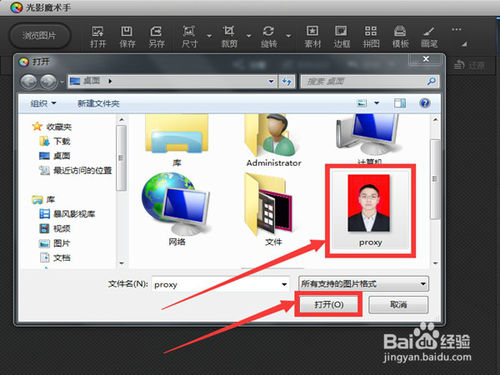
Task: Close the 打开 dialog window
Action: click(426, 59)
